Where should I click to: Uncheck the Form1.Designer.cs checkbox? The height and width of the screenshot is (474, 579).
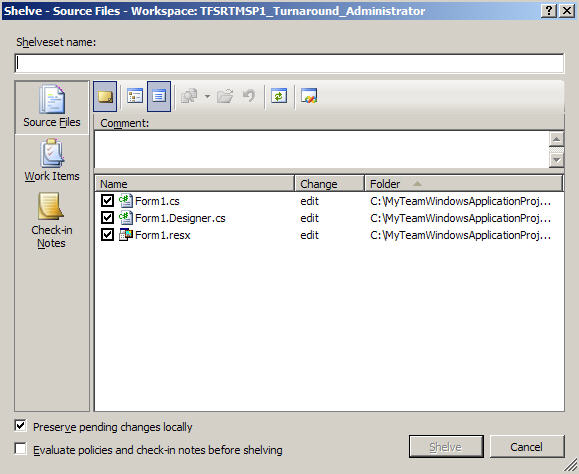pos(107,217)
